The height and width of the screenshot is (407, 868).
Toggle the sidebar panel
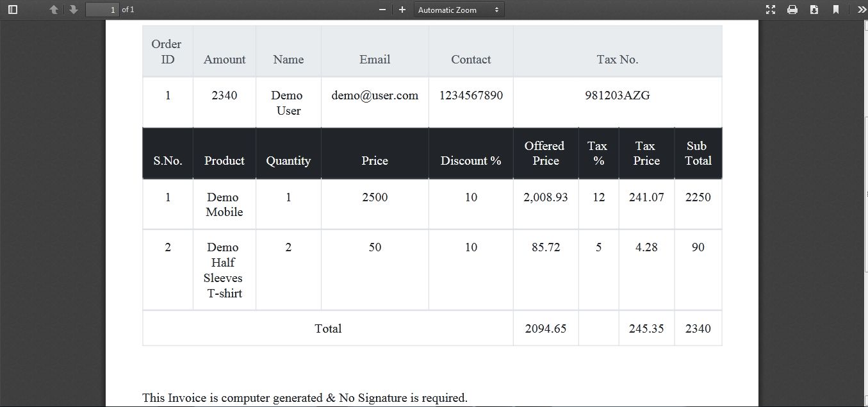tap(12, 10)
